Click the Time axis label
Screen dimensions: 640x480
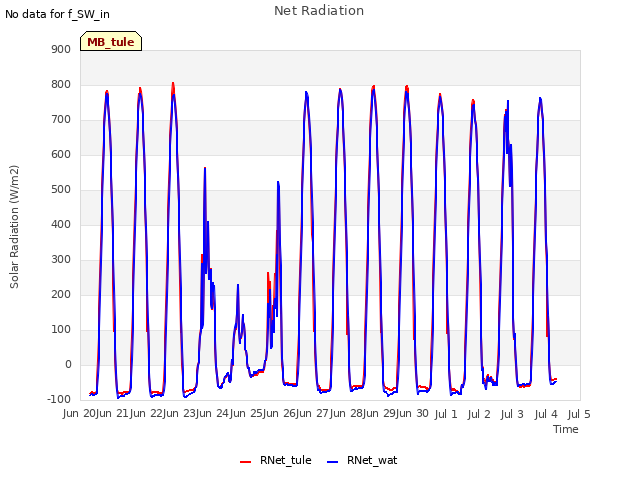(566, 429)
